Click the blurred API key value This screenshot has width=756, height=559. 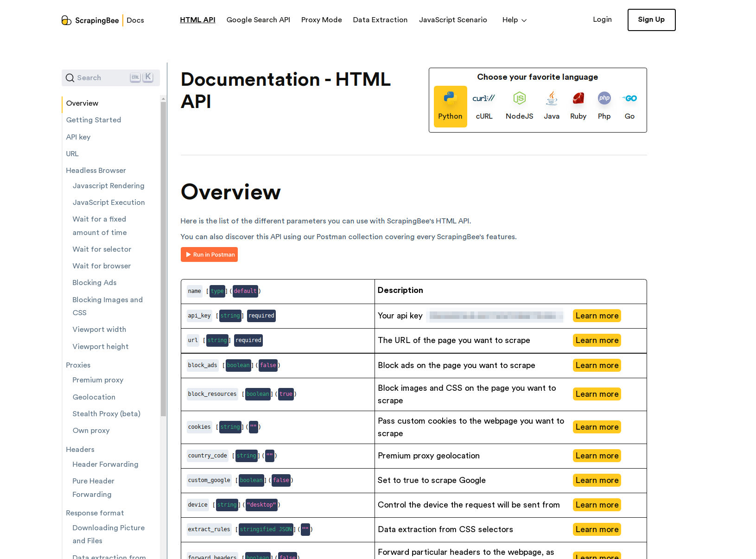coord(495,316)
